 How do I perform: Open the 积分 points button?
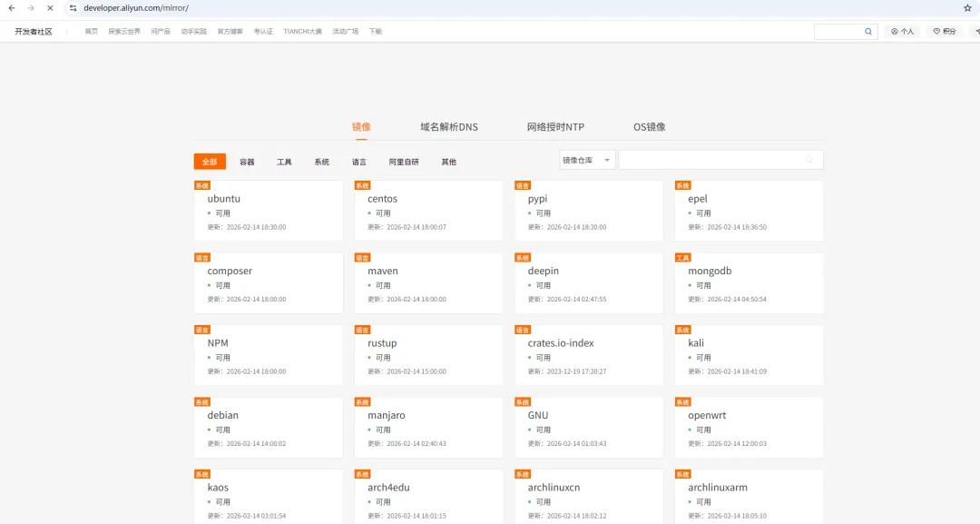coord(945,31)
